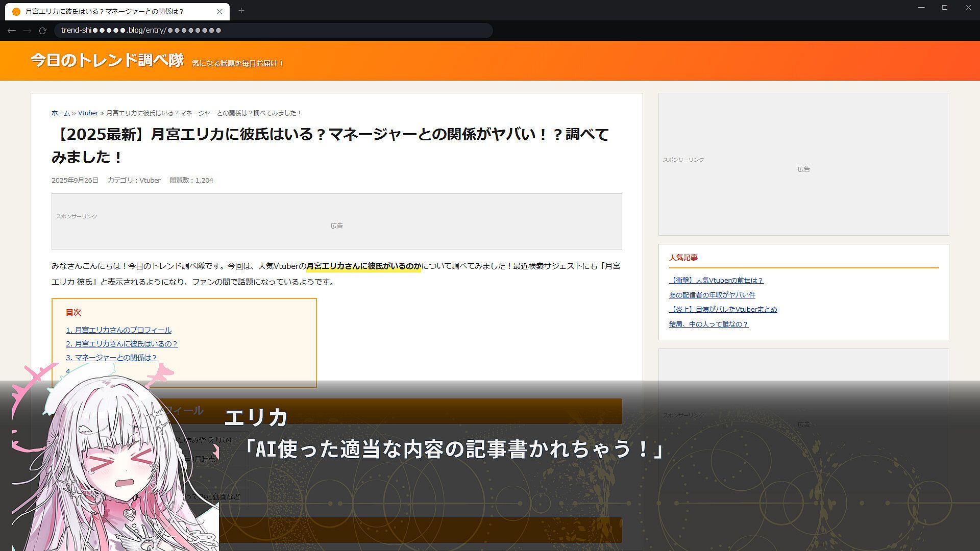Reload the page with the refresh icon
The width and height of the screenshot is (980, 551).
point(43,31)
